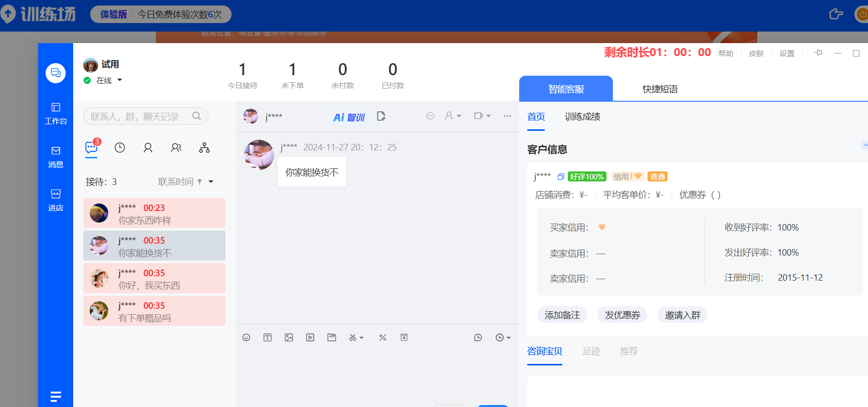Click the percent coupon icon in message toolbar

383,337
